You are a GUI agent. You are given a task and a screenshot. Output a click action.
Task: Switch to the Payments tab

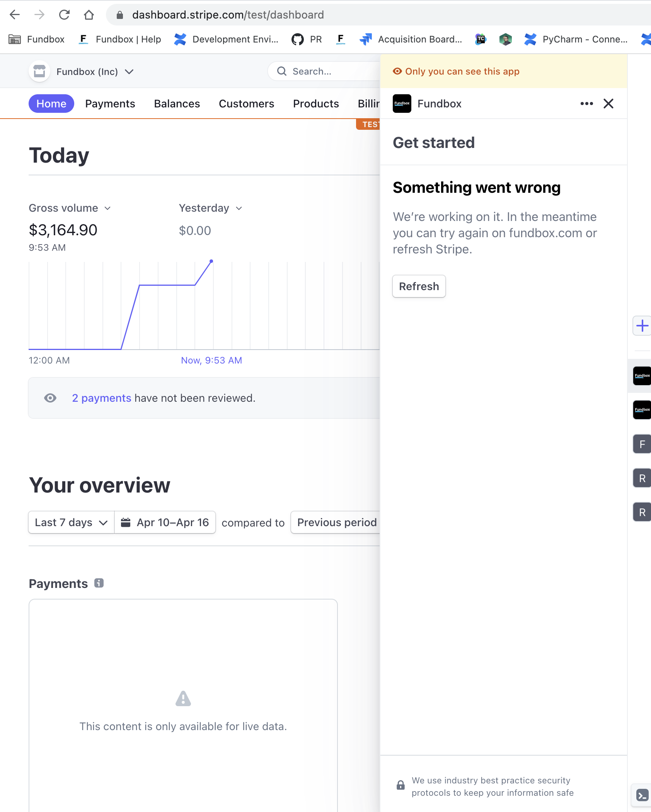coord(110,104)
